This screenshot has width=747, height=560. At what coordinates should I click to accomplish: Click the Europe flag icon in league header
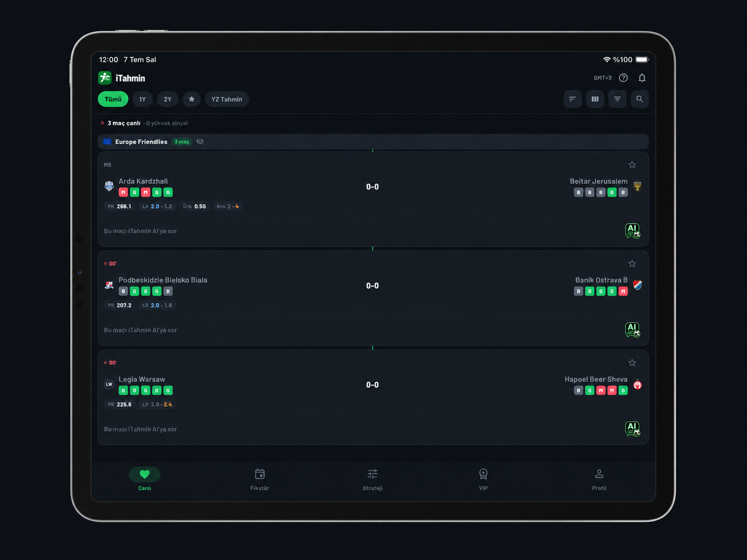pyautogui.click(x=107, y=142)
